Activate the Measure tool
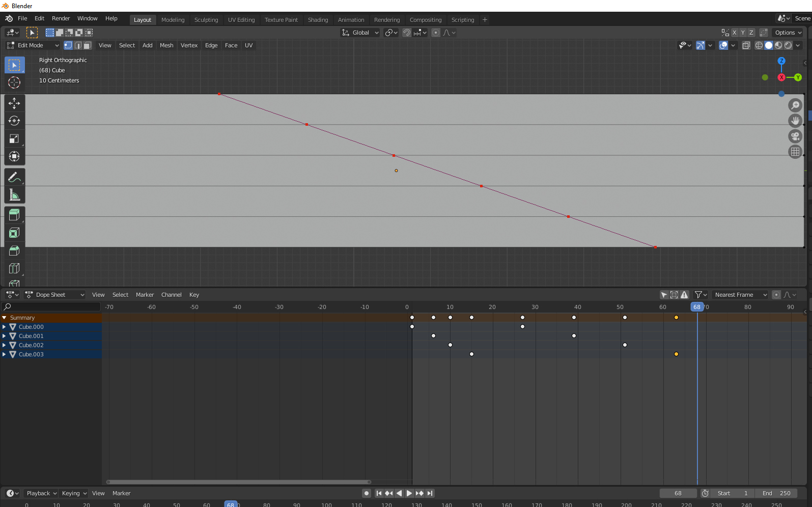Screen dimensions: 812x507 14,195
